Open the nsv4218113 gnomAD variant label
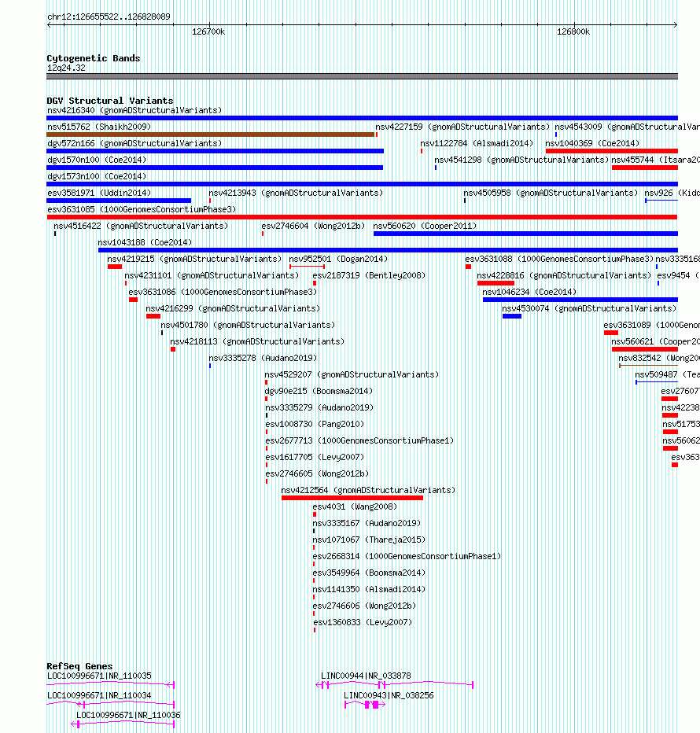The image size is (700, 733). pyautogui.click(x=257, y=341)
